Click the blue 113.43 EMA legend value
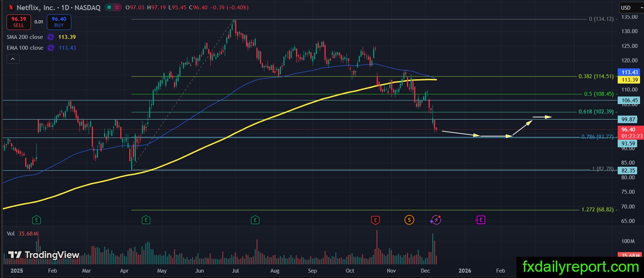Image resolution: width=644 pixels, height=278 pixels. point(67,48)
